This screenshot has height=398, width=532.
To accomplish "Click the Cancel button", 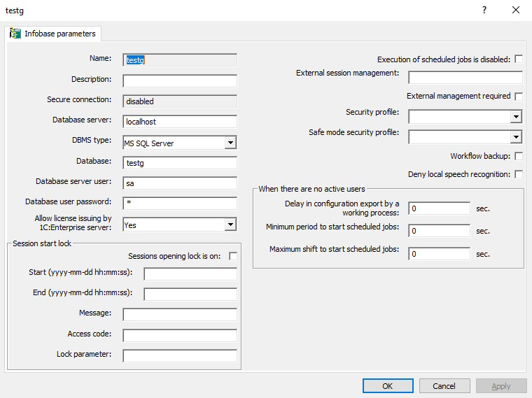I will (444, 386).
